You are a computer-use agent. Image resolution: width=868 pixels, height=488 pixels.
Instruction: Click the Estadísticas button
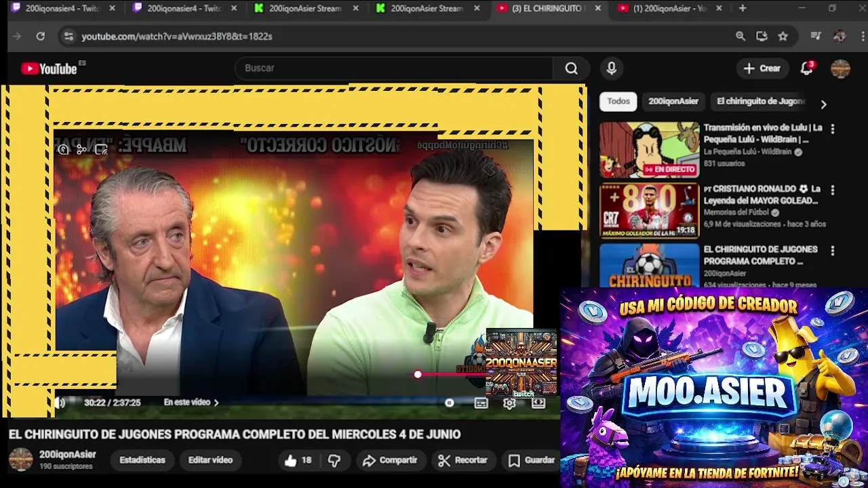tap(142, 460)
